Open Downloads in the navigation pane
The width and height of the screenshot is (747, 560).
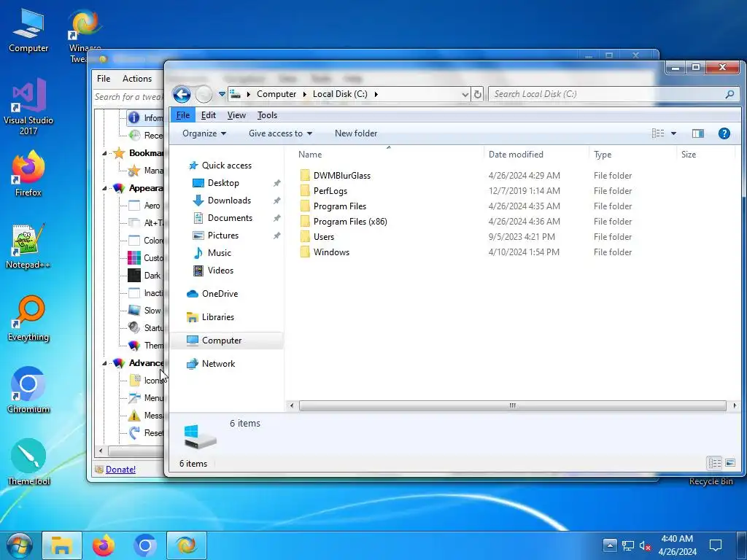click(229, 201)
